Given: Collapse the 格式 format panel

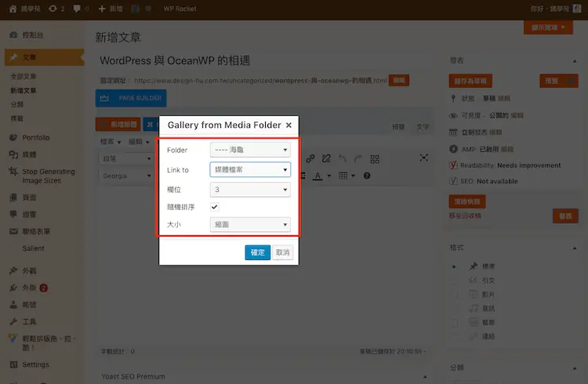Looking at the screenshot, I should tap(575, 248).
